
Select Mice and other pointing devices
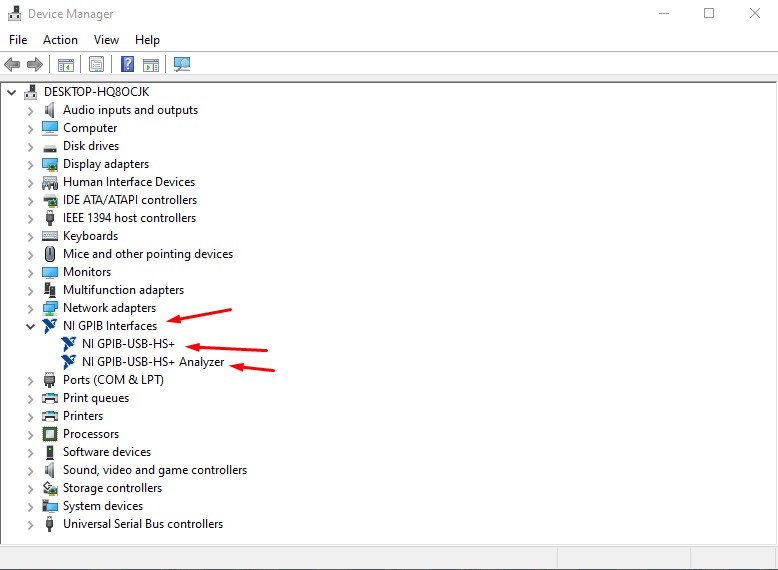pos(148,254)
